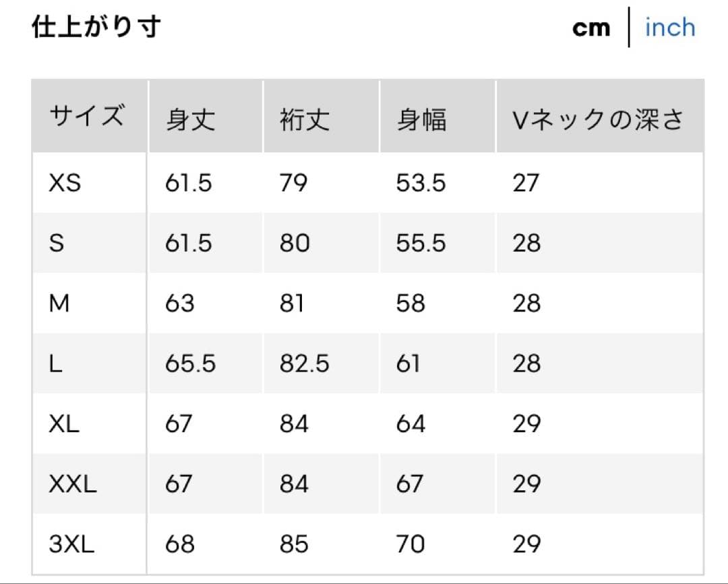Click the サイズ column header
The image size is (728, 584).
click(87, 116)
